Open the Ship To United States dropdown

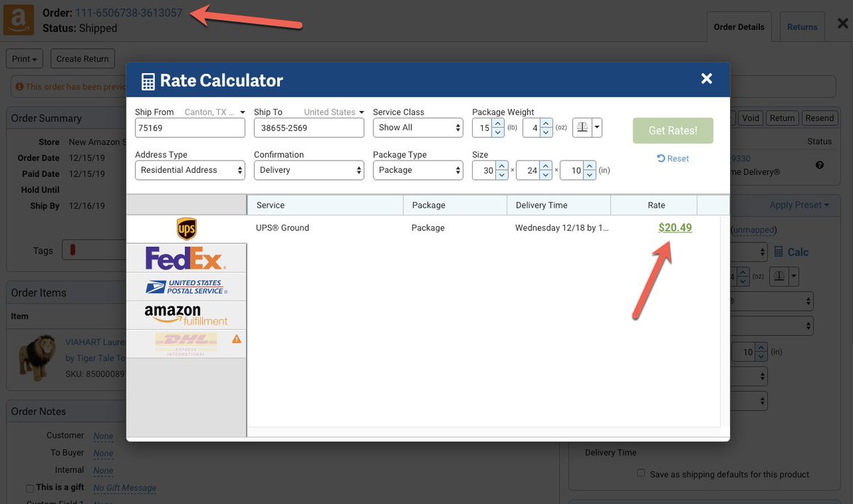(333, 112)
